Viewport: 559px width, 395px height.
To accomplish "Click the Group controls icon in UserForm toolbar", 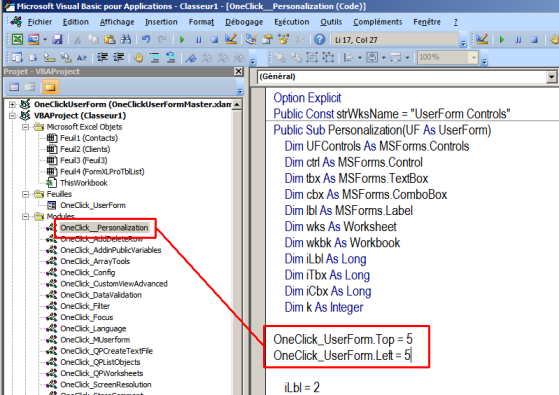I will (x=312, y=57).
